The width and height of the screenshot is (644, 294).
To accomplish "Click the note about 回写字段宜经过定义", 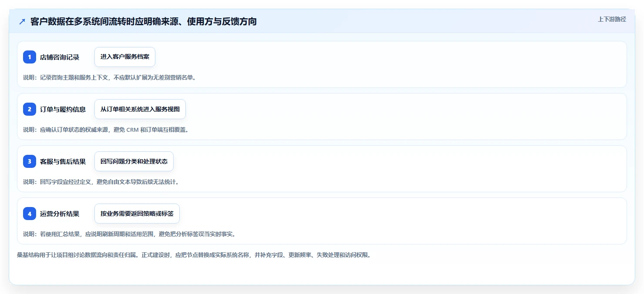I will (101, 182).
